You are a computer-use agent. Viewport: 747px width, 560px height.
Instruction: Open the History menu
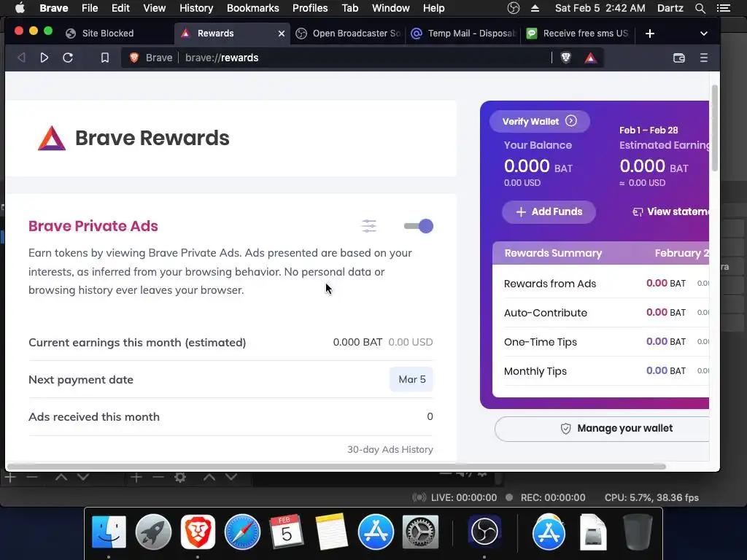pyautogui.click(x=196, y=8)
